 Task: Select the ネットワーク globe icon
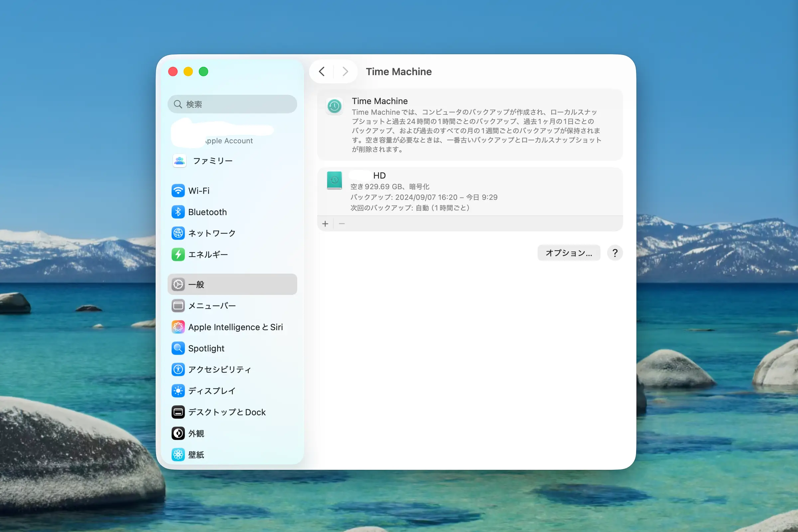point(178,233)
